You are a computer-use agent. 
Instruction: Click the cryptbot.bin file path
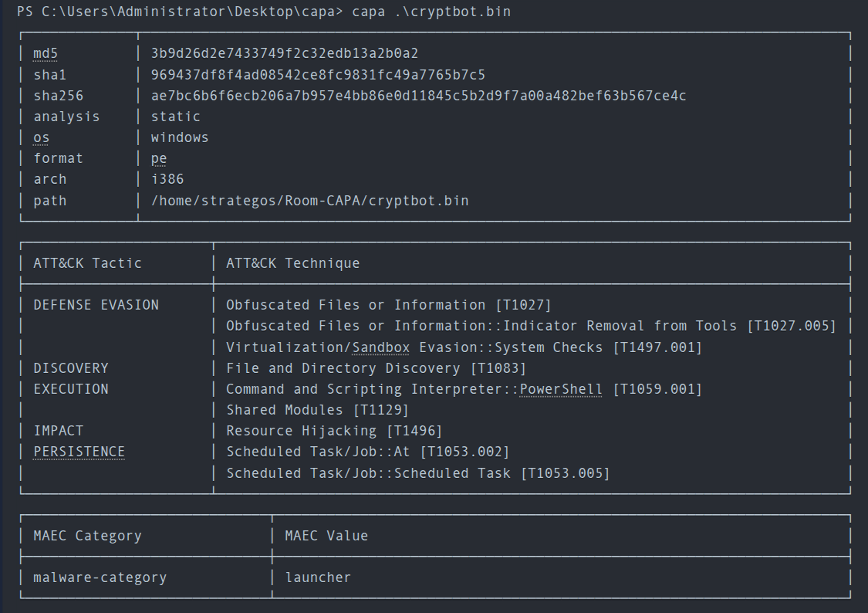point(309,201)
